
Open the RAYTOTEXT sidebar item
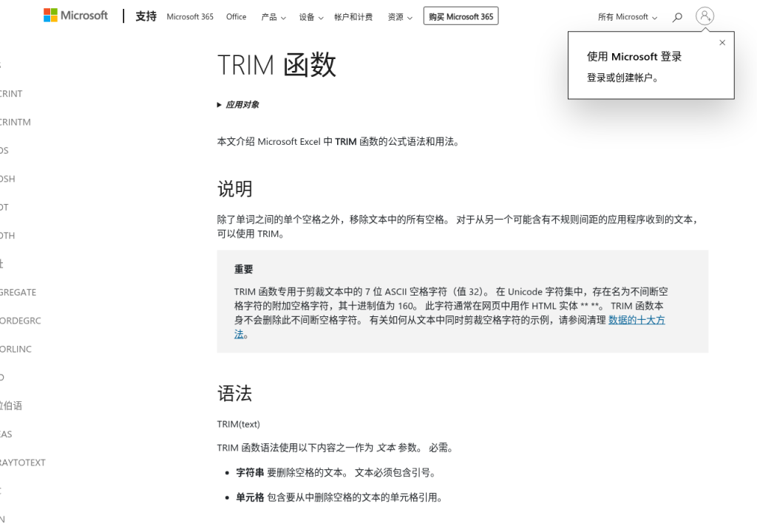pyautogui.click(x=23, y=463)
